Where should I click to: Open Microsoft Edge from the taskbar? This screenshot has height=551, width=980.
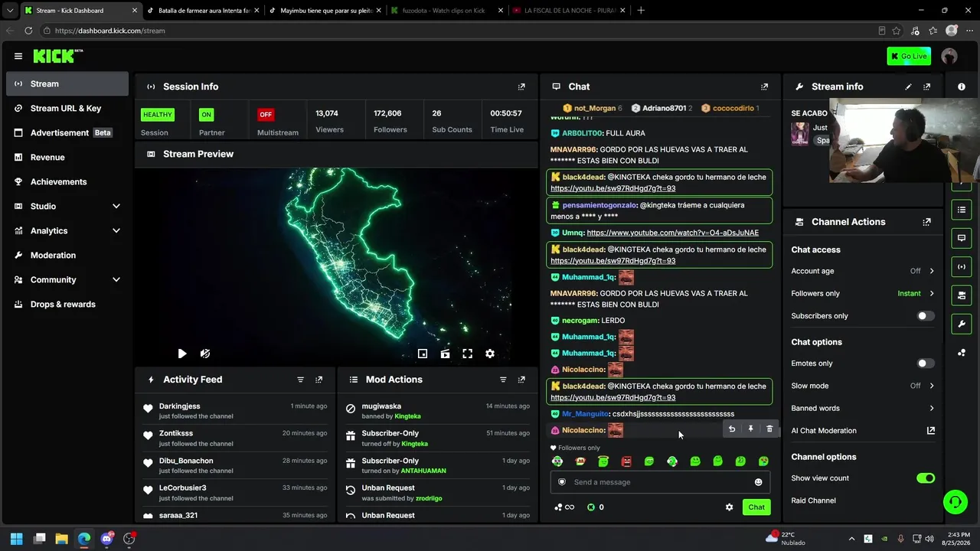point(84,539)
